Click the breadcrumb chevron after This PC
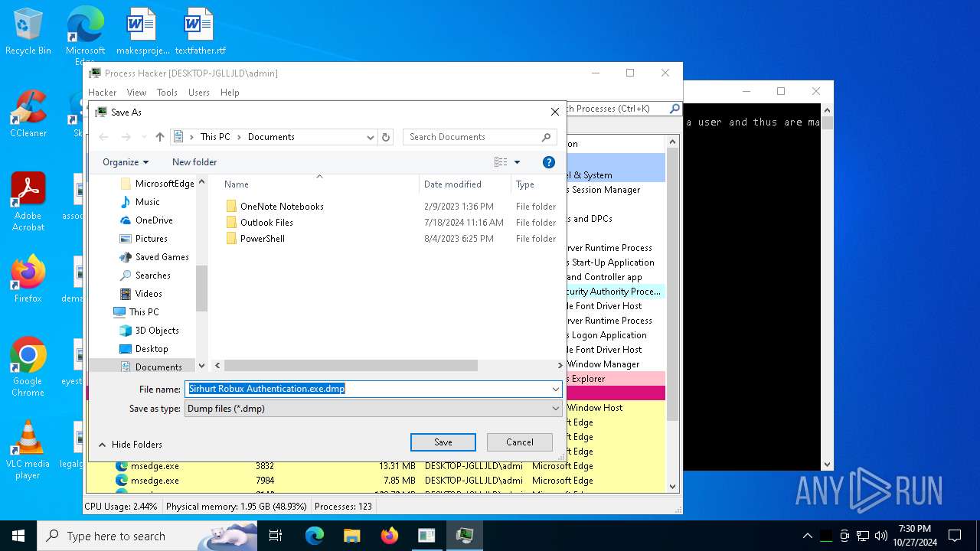980x551 pixels. point(239,137)
